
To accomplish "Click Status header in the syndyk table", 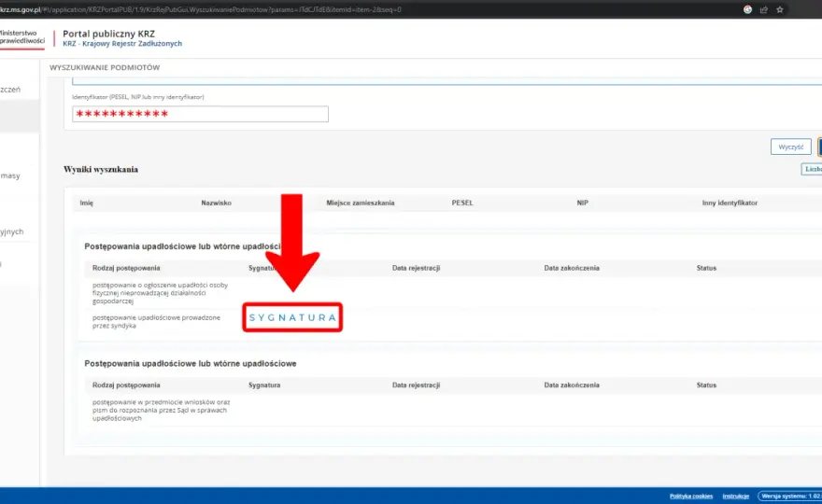I will 706,268.
